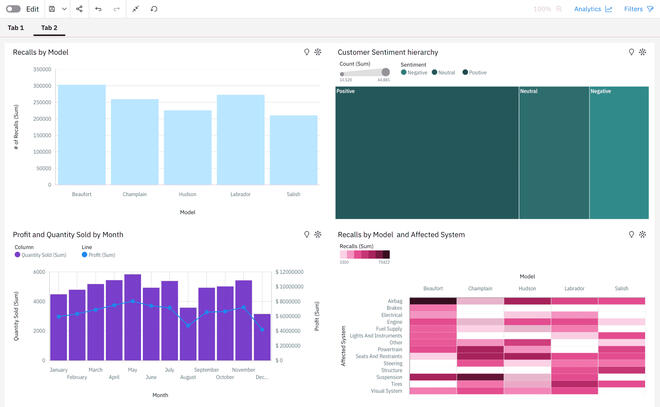
Task: Click the Beaufort bar in Recalls chart
Action: 82,134
